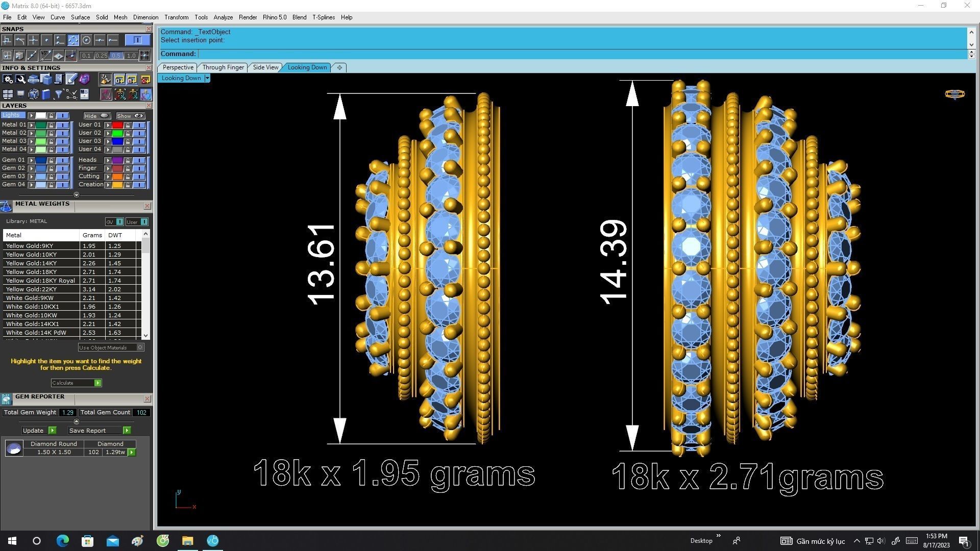Screen dimensions: 980x551
Task: Expand Gem 02 layer options arrow
Action: coord(31,168)
